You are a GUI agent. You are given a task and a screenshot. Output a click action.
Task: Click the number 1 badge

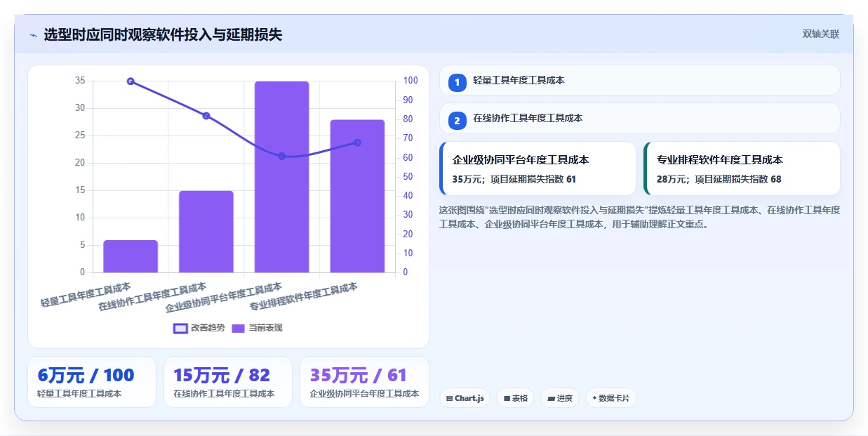tap(458, 82)
